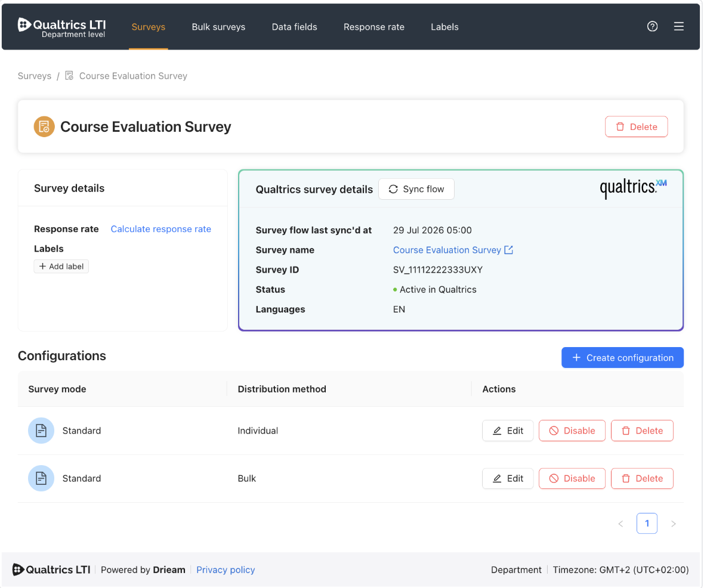Go to previous page arrow
704x588 pixels.
click(x=620, y=524)
